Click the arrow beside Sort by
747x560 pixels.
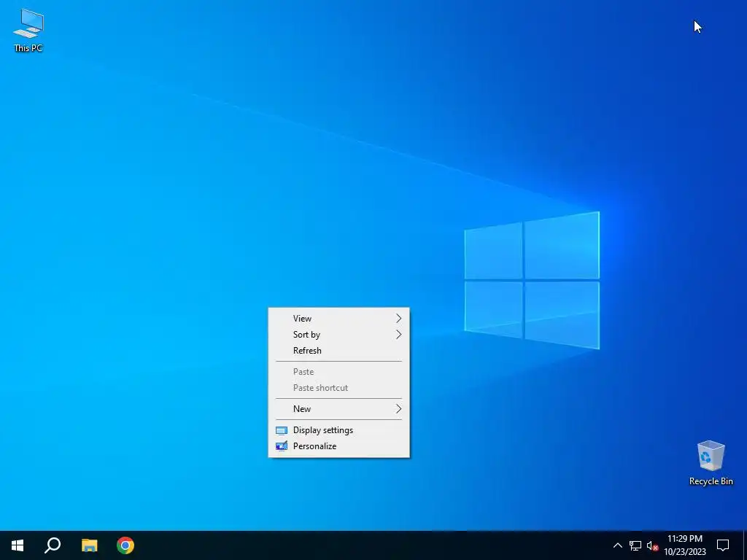(x=399, y=334)
